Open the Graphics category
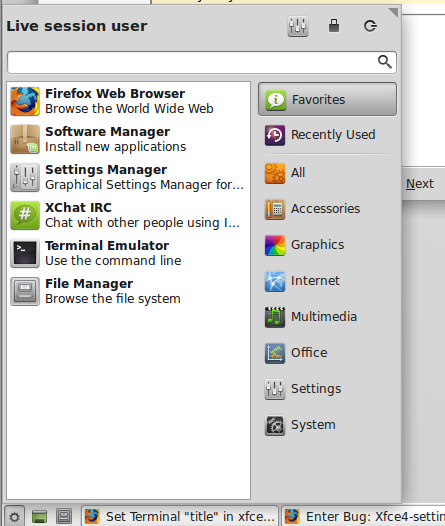Viewport: 445px width, 526px height. coord(327,245)
